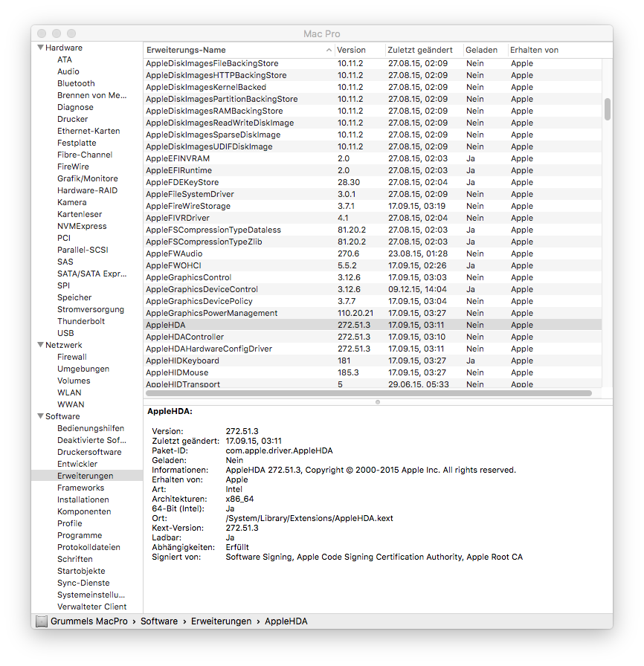Select Hardware-RAID in the sidebar
This screenshot has width=644, height=666.
point(88,190)
